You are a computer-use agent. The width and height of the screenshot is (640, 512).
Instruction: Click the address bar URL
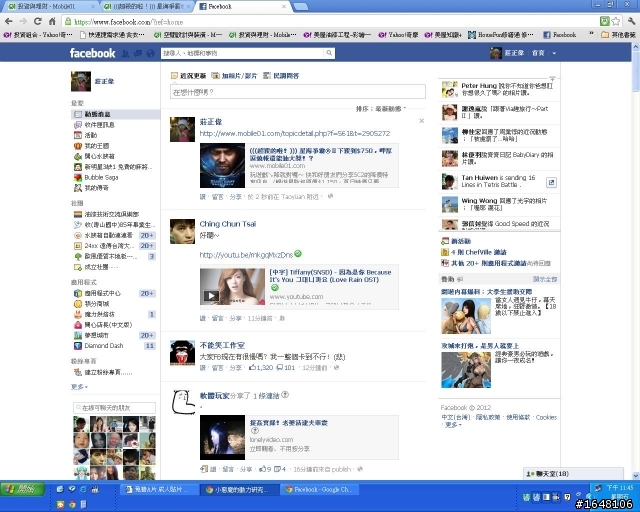point(128,22)
